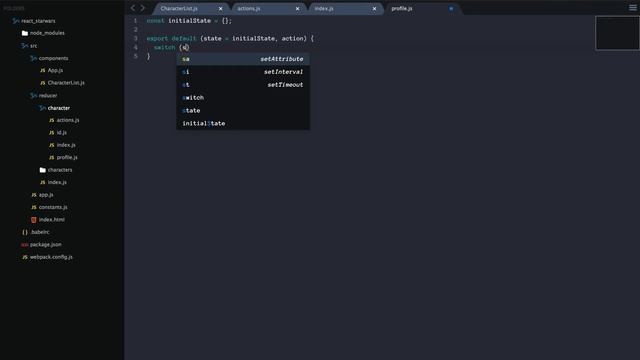Click line number 3 in the gutter
640x360 pixels.
[136, 38]
